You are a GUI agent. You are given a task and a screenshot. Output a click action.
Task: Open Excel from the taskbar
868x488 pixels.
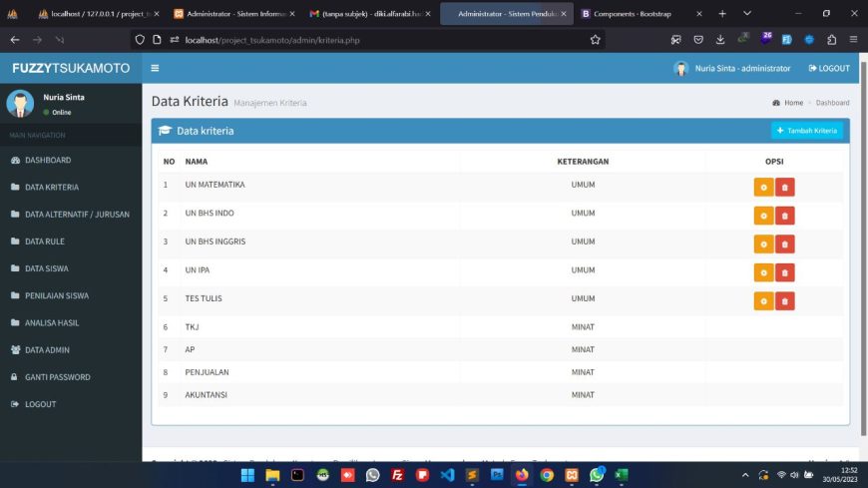(x=622, y=475)
